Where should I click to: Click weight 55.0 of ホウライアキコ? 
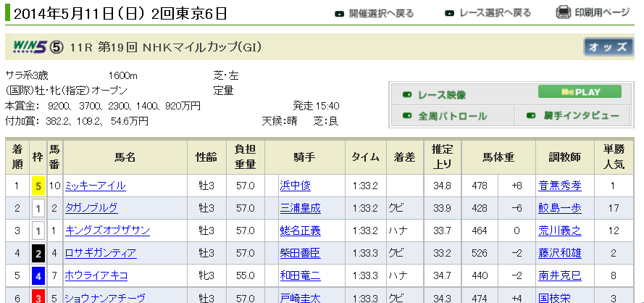coord(245,275)
